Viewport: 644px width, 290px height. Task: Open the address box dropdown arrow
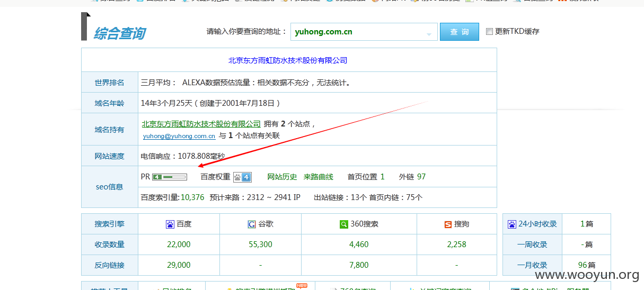(429, 35)
